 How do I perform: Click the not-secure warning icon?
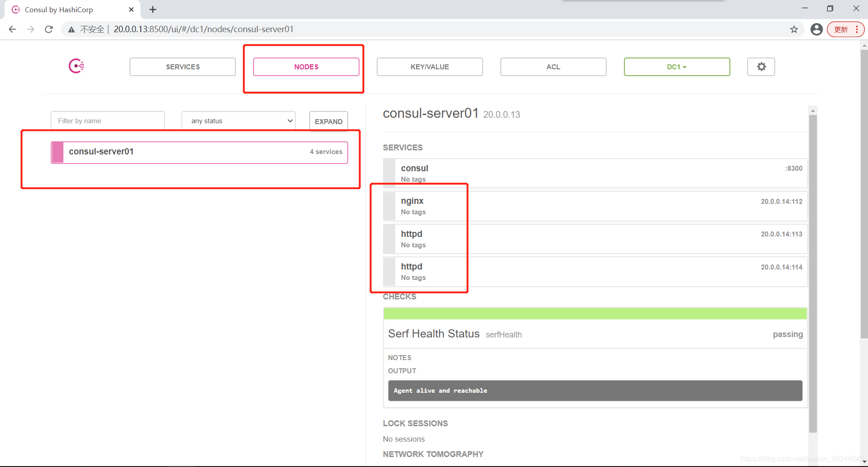click(x=72, y=29)
